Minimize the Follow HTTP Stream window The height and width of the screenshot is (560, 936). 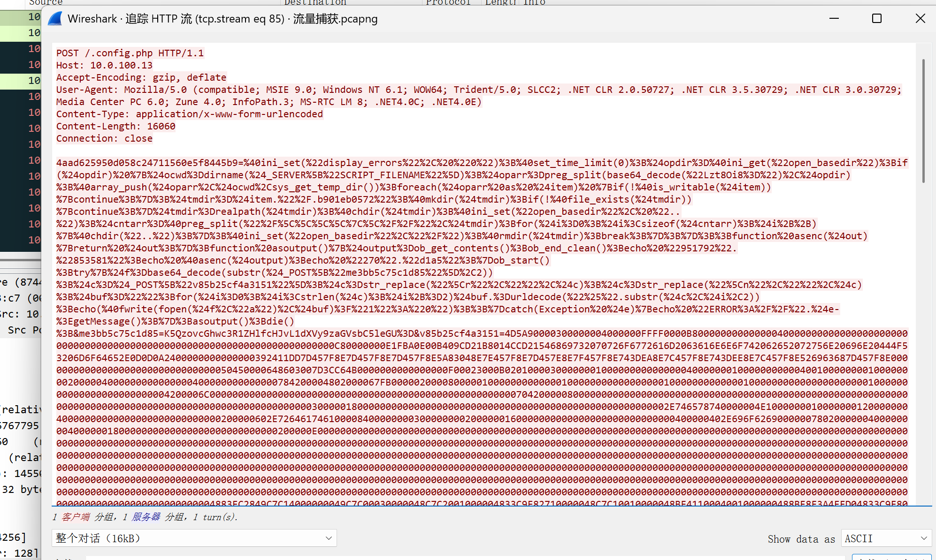click(834, 19)
